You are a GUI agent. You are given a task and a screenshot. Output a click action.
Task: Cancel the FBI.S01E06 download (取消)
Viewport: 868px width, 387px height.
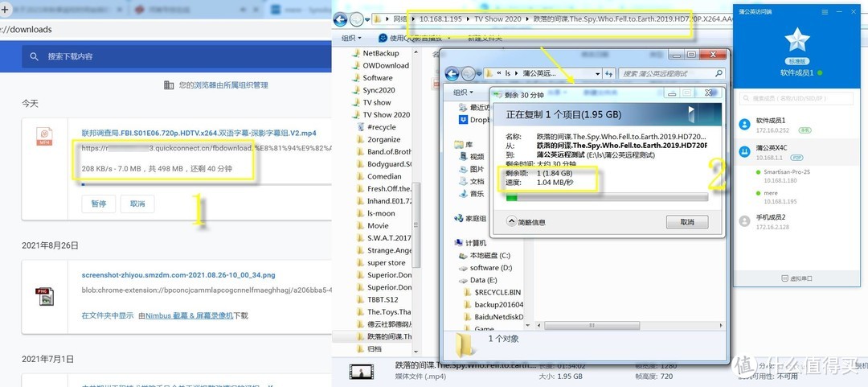[x=137, y=204]
